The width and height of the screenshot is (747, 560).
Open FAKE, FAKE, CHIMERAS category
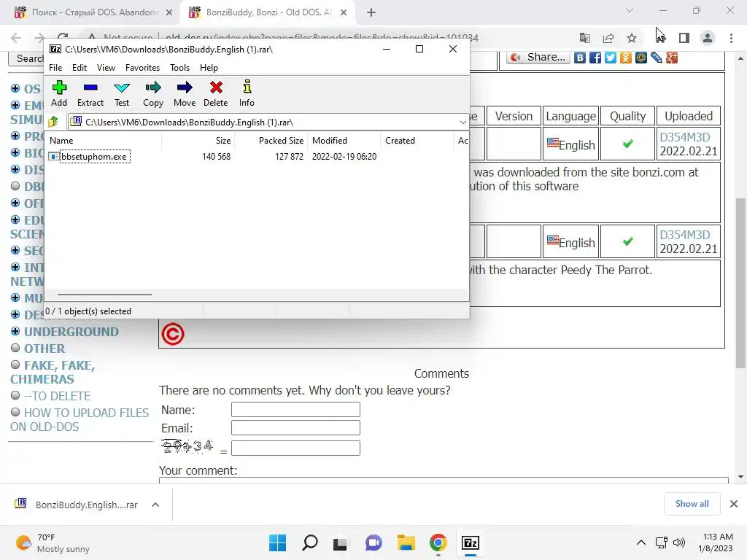pyautogui.click(x=53, y=373)
